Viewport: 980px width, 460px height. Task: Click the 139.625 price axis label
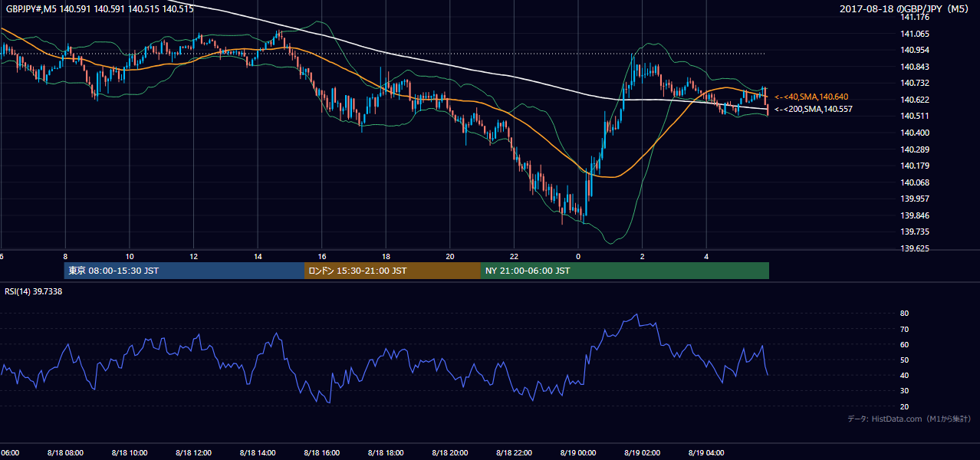(x=916, y=248)
